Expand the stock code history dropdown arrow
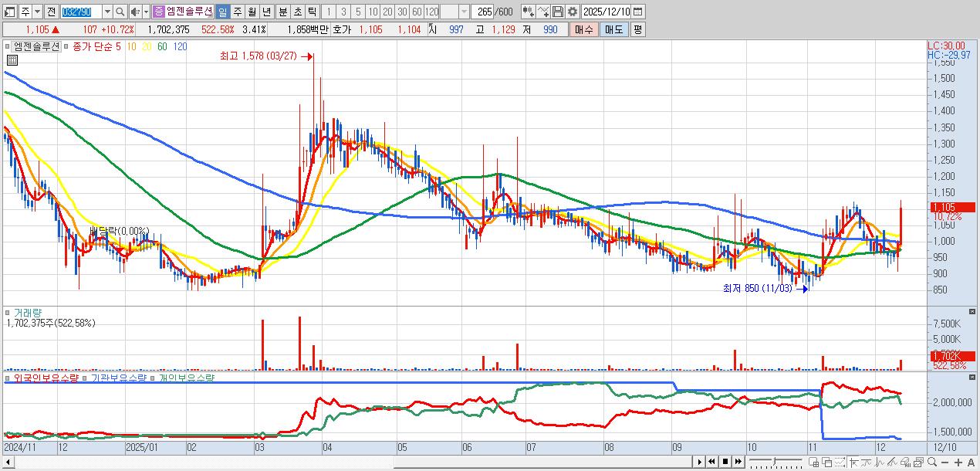The width and height of the screenshot is (980, 471). (x=106, y=12)
